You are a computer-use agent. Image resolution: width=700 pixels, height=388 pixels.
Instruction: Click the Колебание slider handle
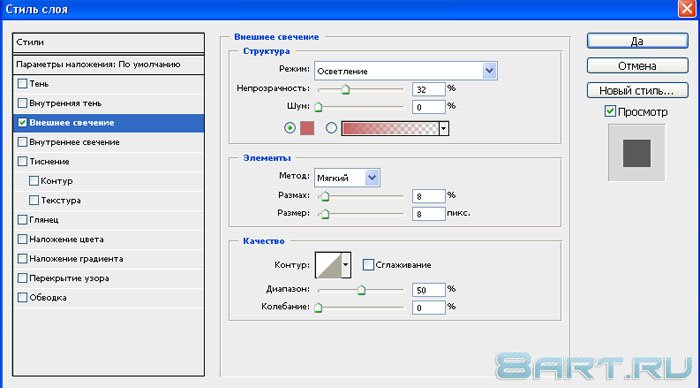pos(318,308)
